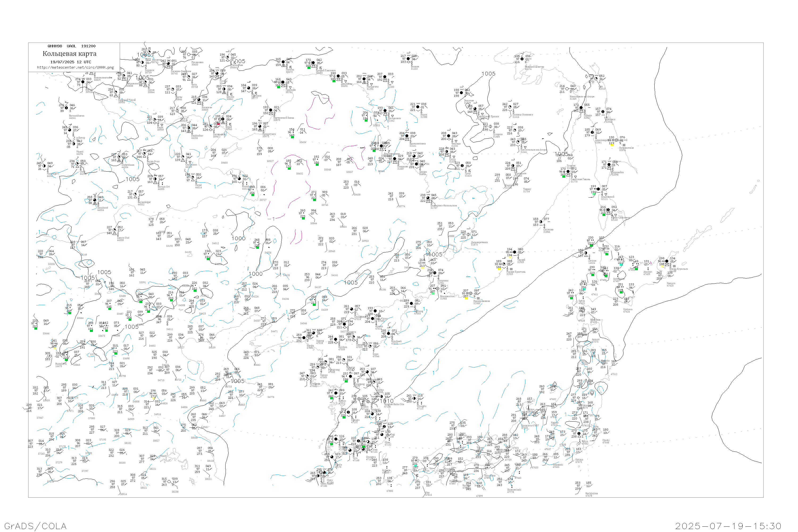Click the GrADS/COLA label at the bottom left

35,526
